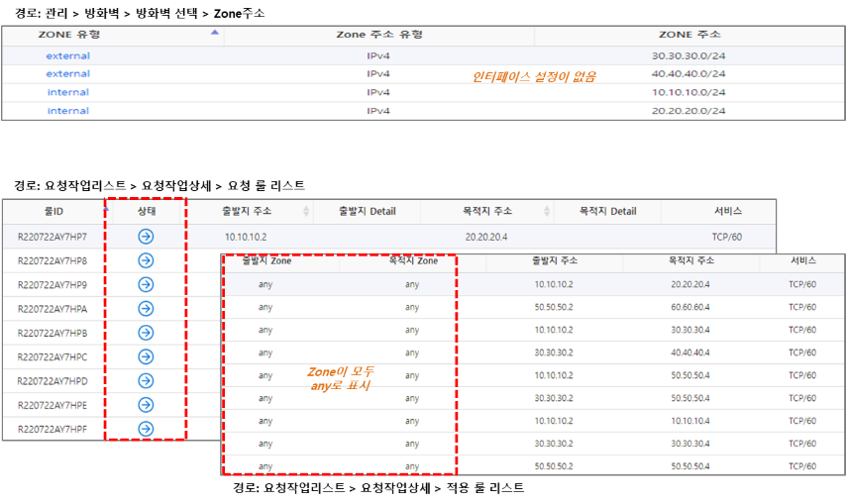Click the ZONE 주소 column header
847x504 pixels.
click(689, 35)
